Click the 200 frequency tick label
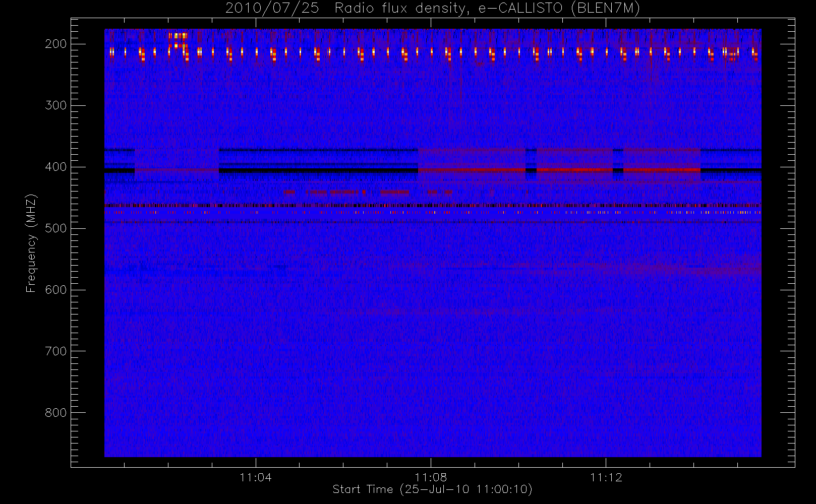This screenshot has width=816, height=504. pos(56,44)
